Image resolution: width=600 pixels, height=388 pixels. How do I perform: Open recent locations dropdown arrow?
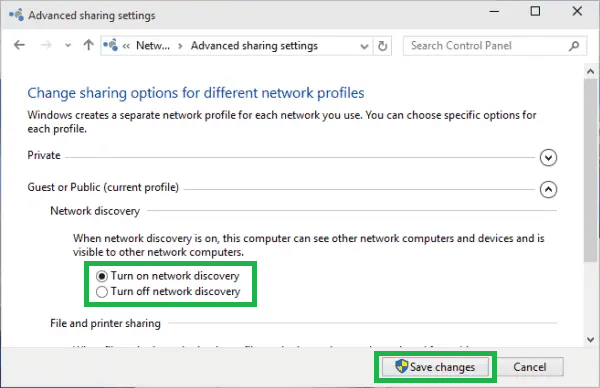[x=68, y=46]
